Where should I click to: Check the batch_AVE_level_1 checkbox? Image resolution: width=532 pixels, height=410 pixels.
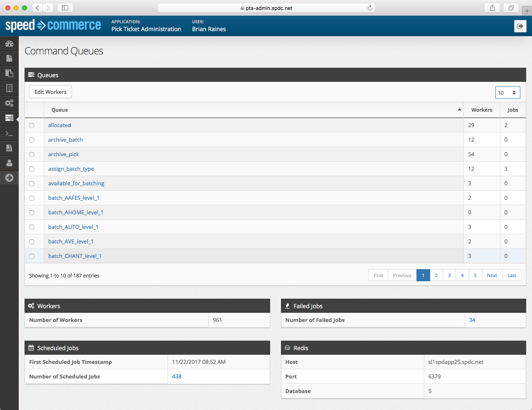pyautogui.click(x=32, y=242)
